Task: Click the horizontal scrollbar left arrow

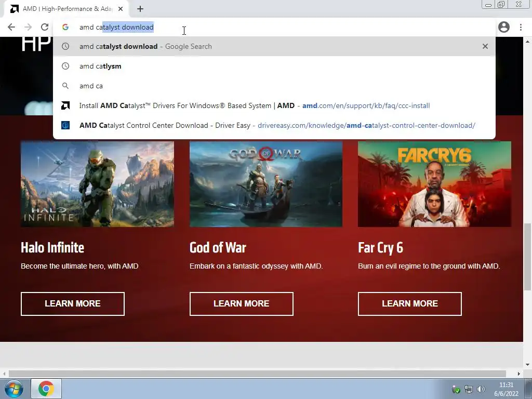Action: [4, 374]
